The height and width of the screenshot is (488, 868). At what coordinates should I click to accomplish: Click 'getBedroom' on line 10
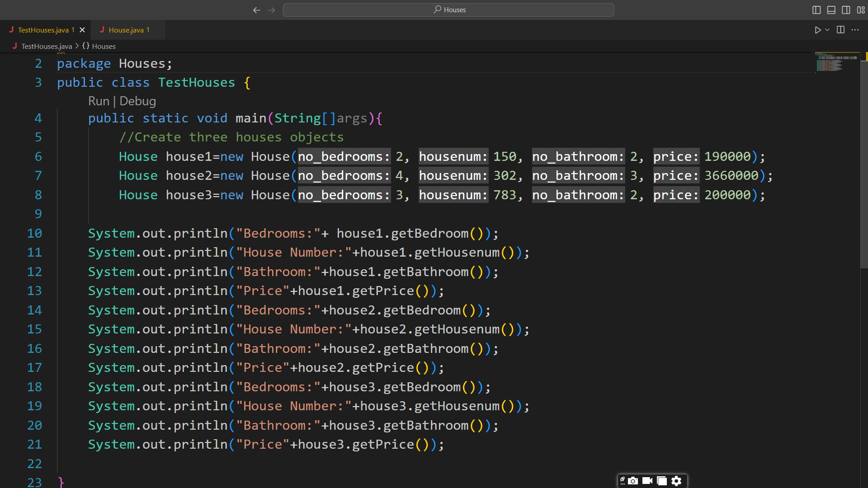[x=429, y=234]
